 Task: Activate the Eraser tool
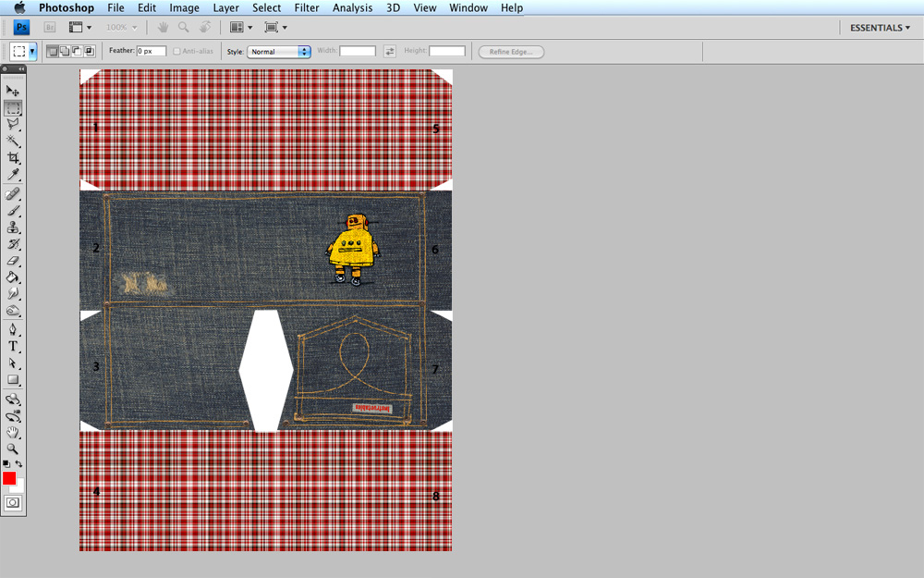tap(13, 262)
